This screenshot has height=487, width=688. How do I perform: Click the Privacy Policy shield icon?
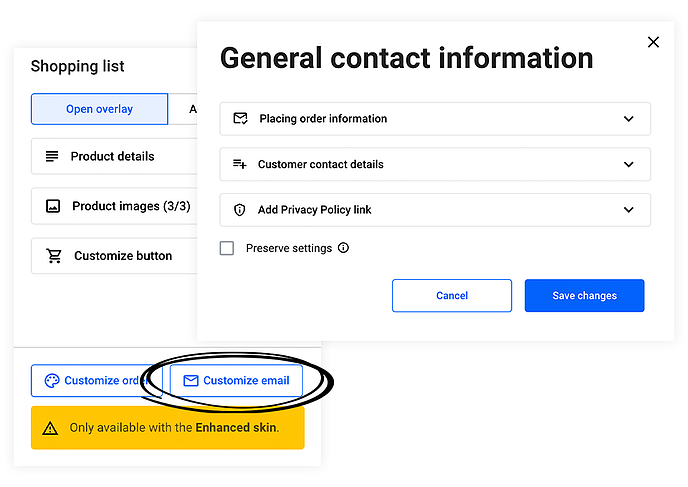point(240,210)
